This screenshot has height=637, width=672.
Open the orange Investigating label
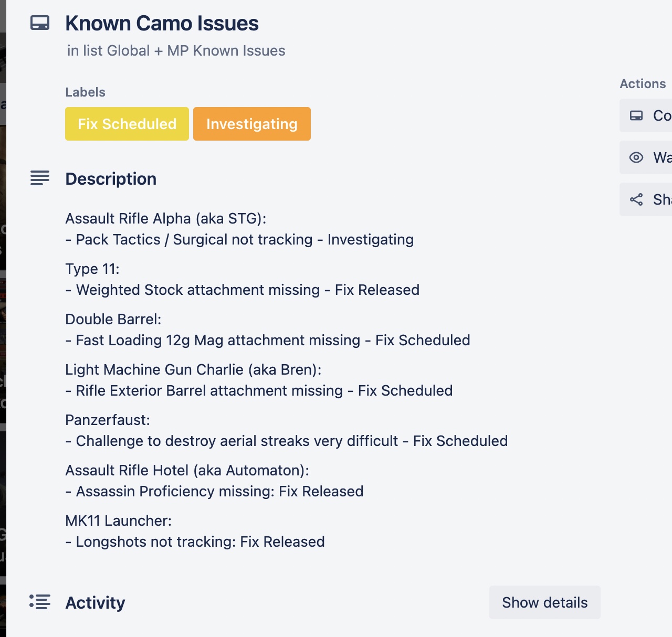252,124
